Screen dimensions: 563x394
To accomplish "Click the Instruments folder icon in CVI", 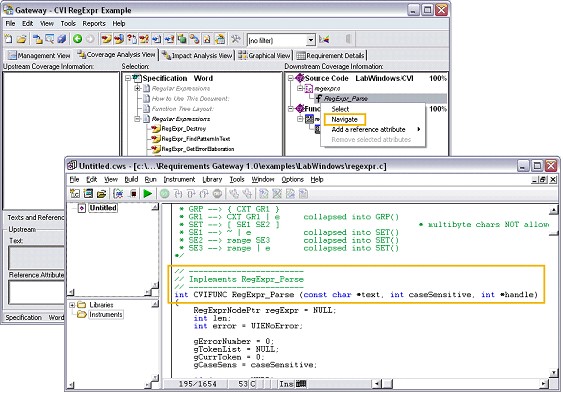I will tap(82, 314).
